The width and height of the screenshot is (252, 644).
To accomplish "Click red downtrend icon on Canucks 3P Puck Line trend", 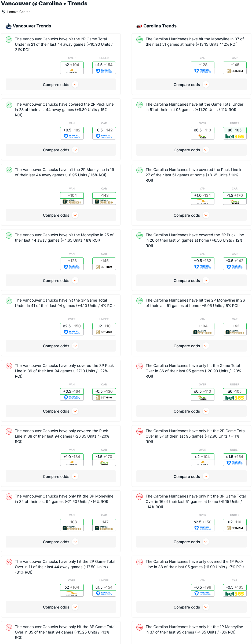I will [x=9, y=366].
